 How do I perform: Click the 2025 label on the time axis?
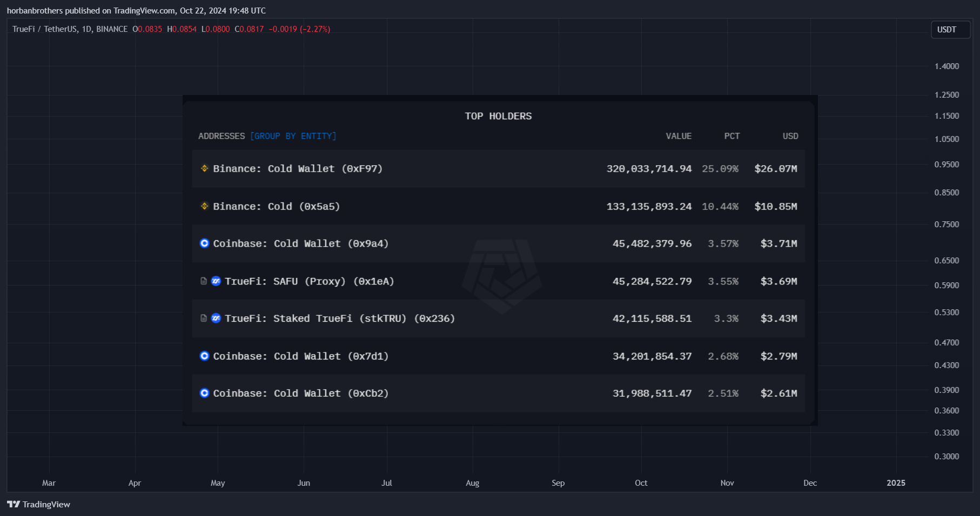point(896,483)
